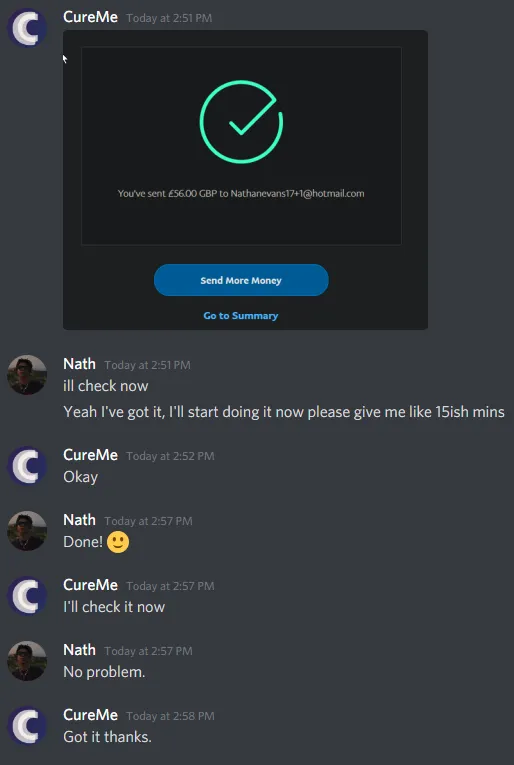Click the 'Send More Money' button
This screenshot has height=765, width=514.
click(241, 280)
